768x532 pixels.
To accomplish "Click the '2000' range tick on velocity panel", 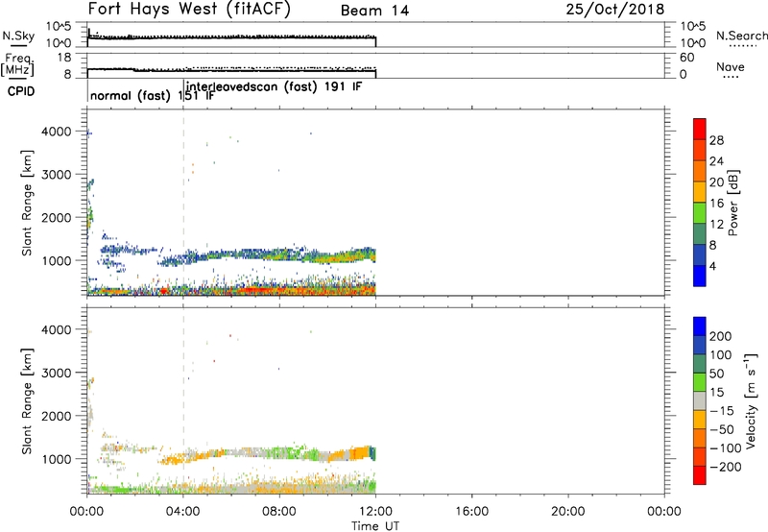I will [x=58, y=416].
